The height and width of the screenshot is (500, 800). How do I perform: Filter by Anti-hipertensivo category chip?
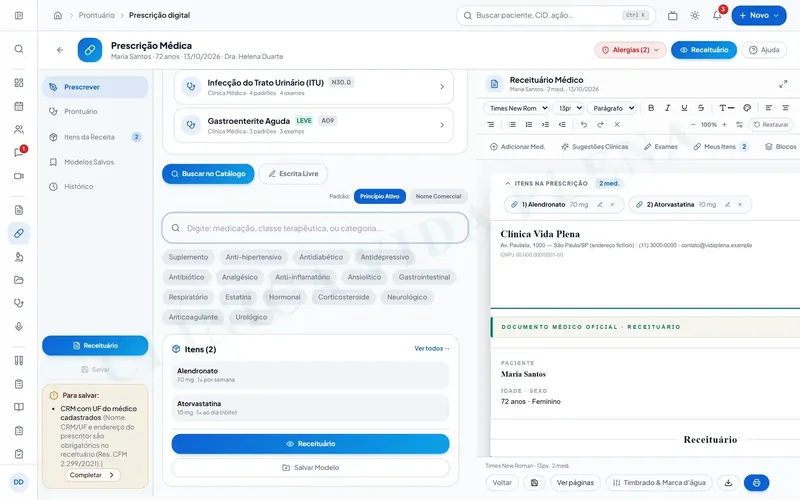(254, 257)
